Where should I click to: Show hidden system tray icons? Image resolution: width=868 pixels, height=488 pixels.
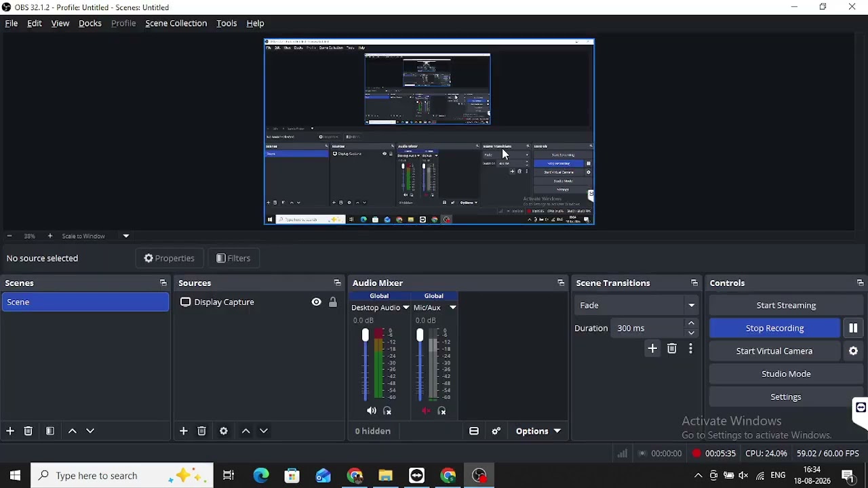pos(698,476)
